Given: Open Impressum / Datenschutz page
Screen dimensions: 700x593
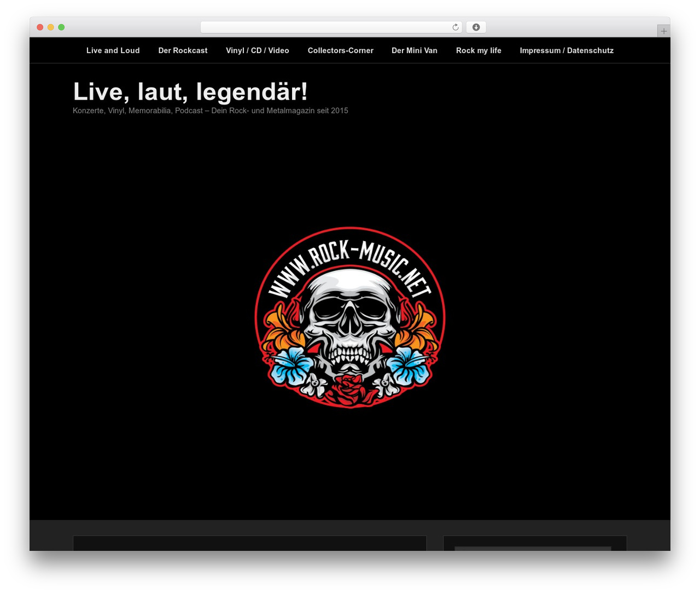Looking at the screenshot, I should pyautogui.click(x=567, y=50).
